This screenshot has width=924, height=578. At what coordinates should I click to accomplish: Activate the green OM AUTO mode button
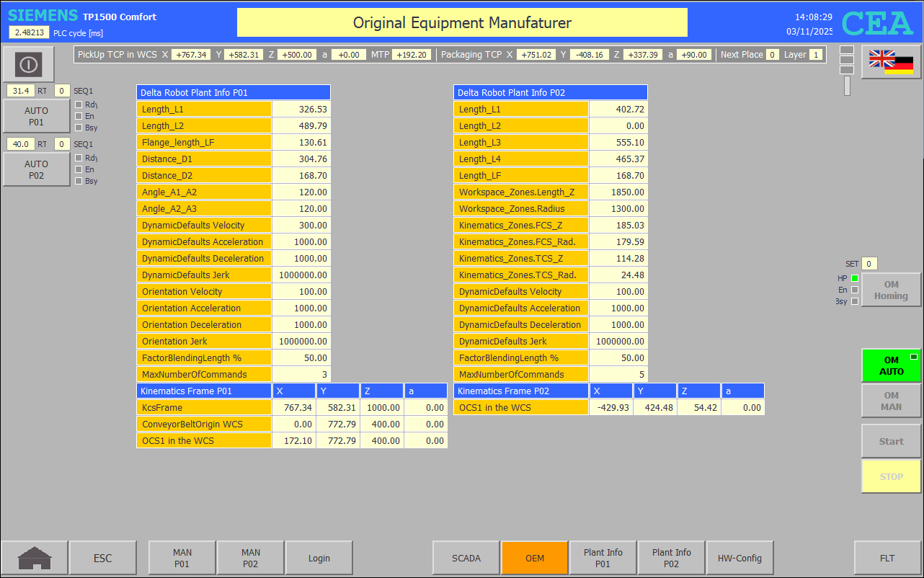(x=891, y=365)
